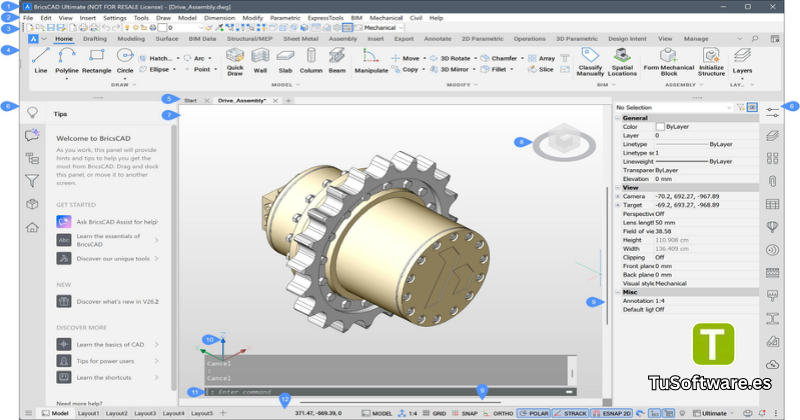The image size is (800, 420).
Task: Switch to the Annotate ribbon tab
Action: 437,39
